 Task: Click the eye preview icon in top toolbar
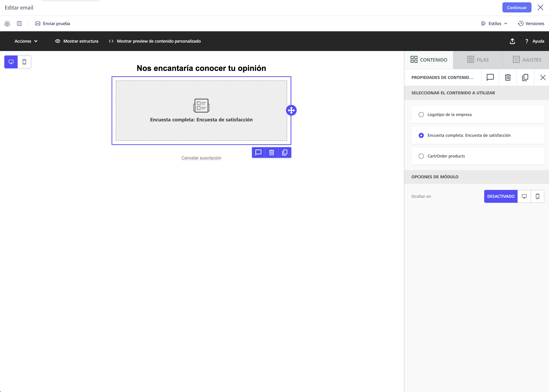click(7, 23)
